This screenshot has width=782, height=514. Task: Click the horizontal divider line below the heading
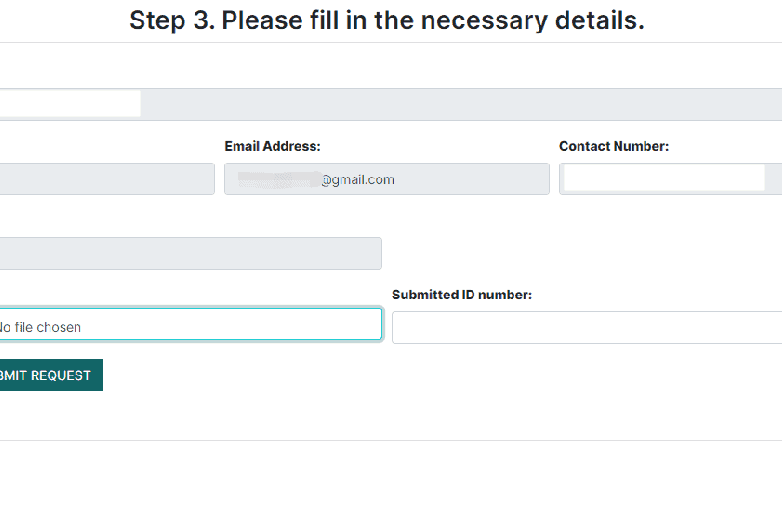pos(391,43)
